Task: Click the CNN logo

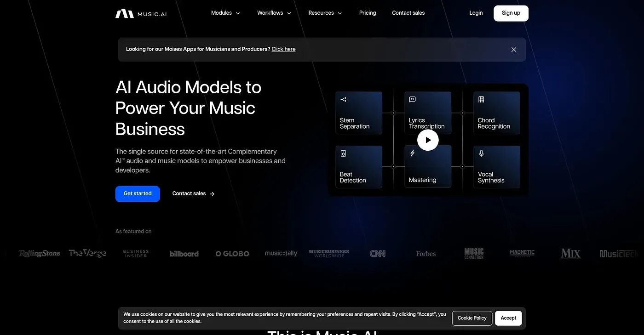Action: click(378, 254)
